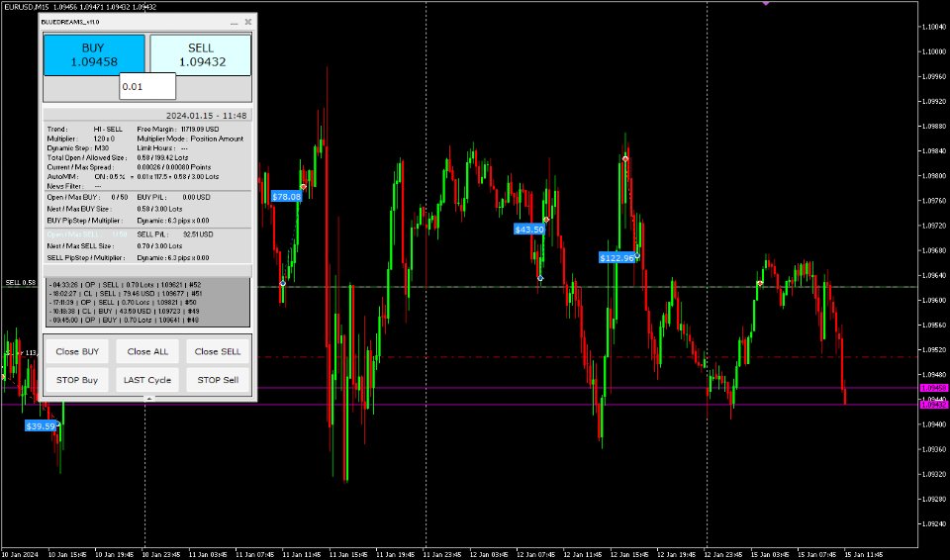
Task: Click the purple marker at chart top
Action: (766, 3)
